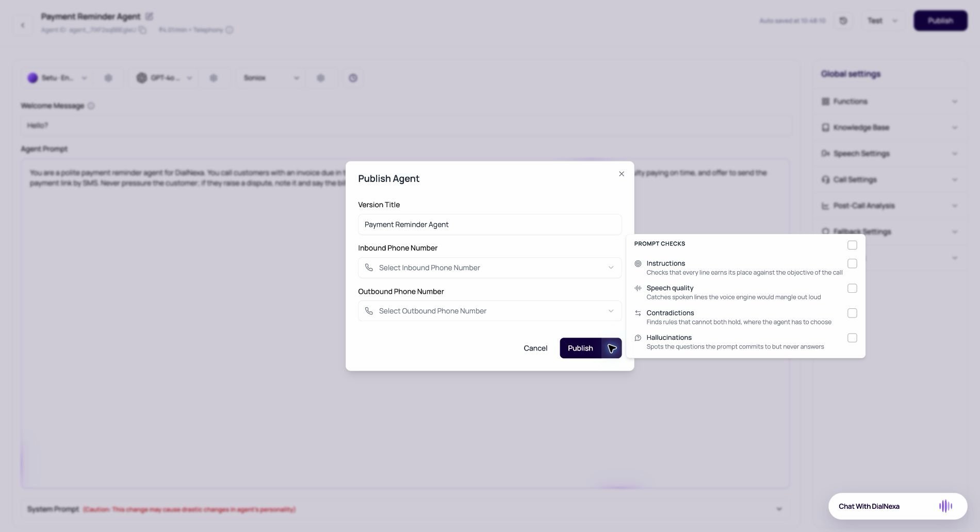Click the Outbound phone handset icon
This screenshot has width=980, height=532.
(369, 311)
